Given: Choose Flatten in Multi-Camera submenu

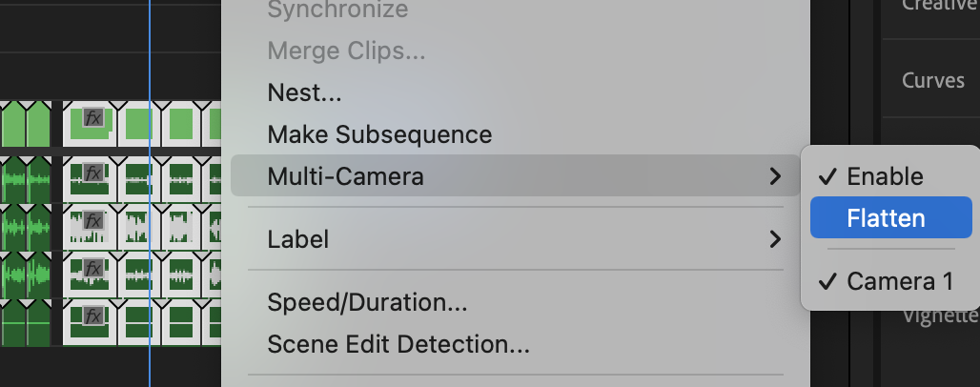Looking at the screenshot, I should pyautogui.click(x=890, y=217).
